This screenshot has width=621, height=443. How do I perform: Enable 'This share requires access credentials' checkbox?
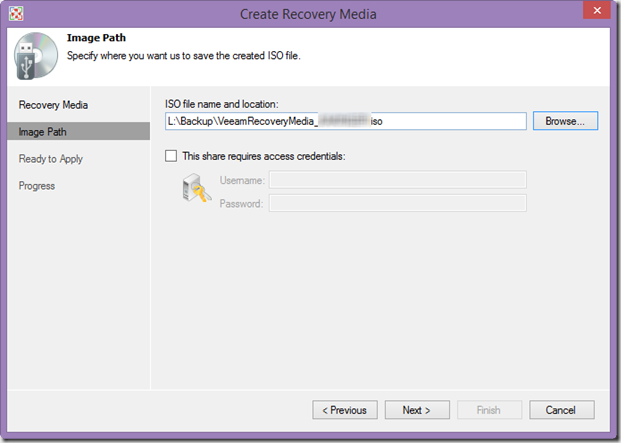tap(172, 155)
